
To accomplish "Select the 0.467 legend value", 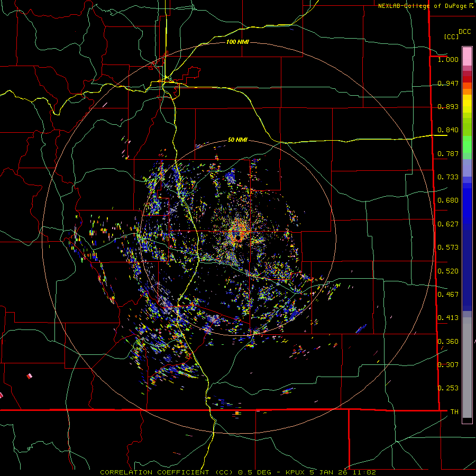I will click(448, 295).
